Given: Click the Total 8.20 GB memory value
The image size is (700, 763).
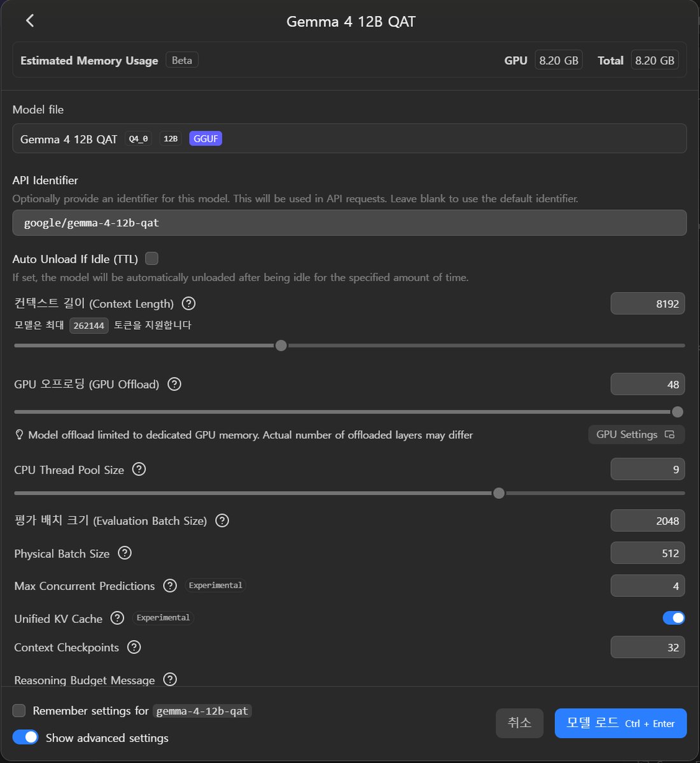Looking at the screenshot, I should tap(654, 60).
